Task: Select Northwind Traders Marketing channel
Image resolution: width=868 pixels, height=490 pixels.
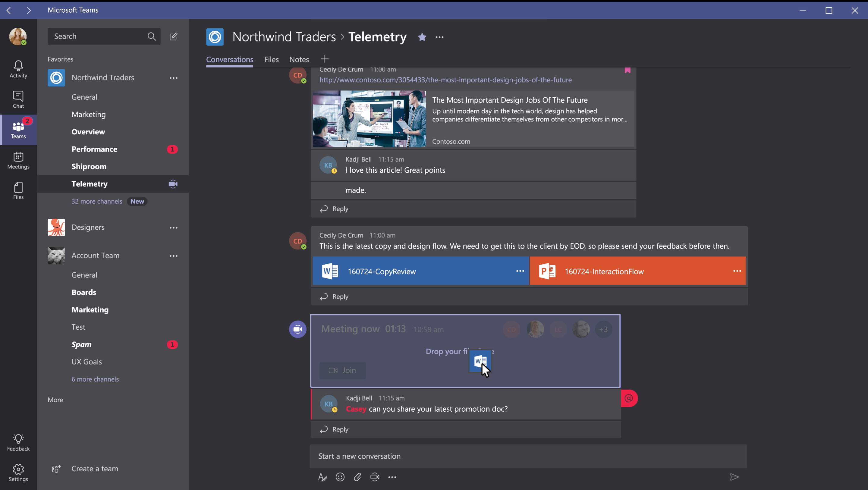Action: coord(112,114)
